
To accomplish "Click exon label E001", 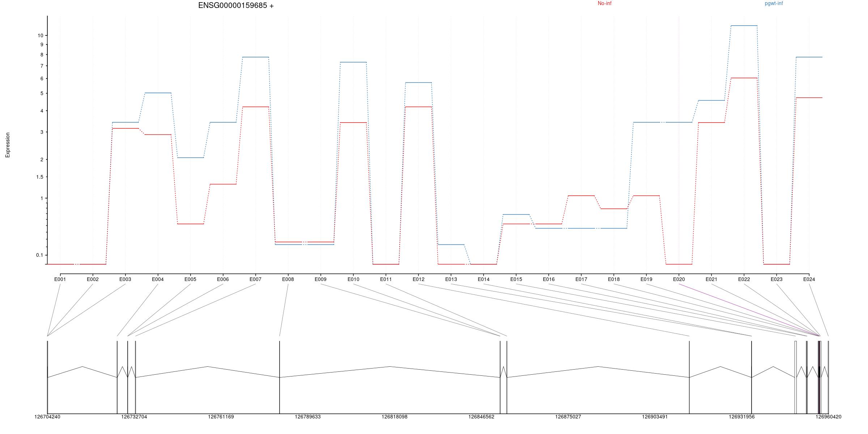I will pyautogui.click(x=60, y=279).
